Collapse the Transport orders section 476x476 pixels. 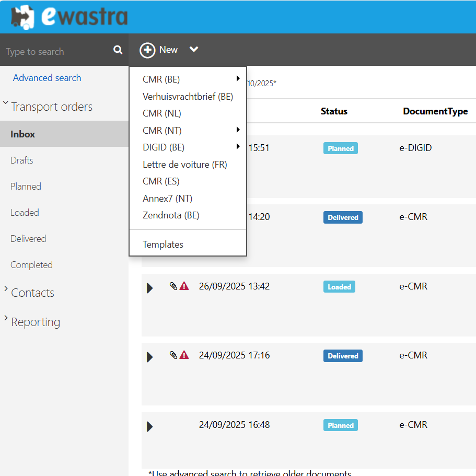pyautogui.click(x=6, y=103)
